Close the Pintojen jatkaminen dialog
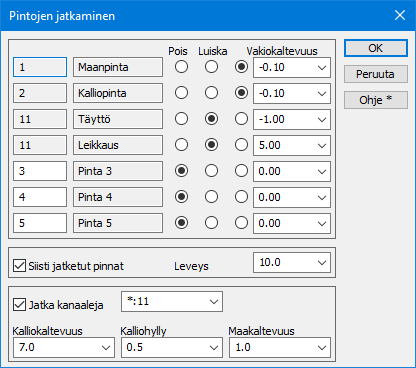The image size is (416, 368). [x=400, y=15]
